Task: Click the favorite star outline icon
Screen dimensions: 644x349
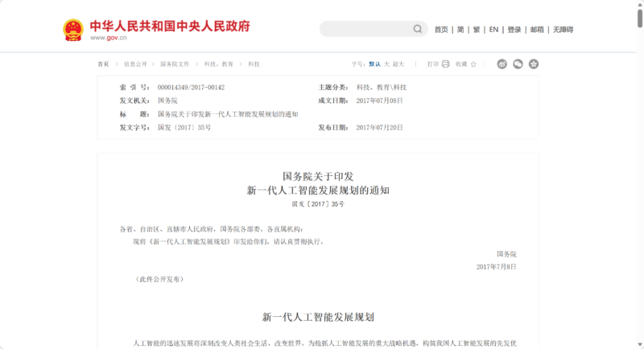Action: (x=473, y=64)
